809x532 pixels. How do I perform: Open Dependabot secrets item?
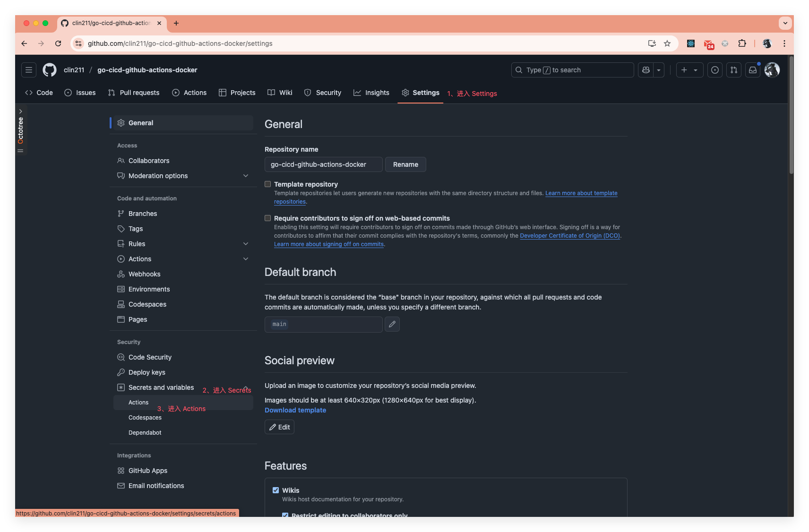183,433
